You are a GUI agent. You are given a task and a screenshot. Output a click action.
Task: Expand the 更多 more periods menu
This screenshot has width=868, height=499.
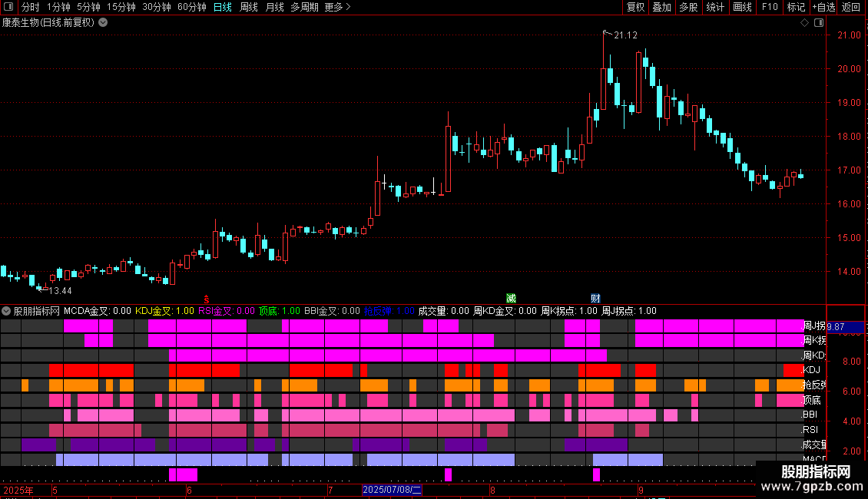[337, 7]
